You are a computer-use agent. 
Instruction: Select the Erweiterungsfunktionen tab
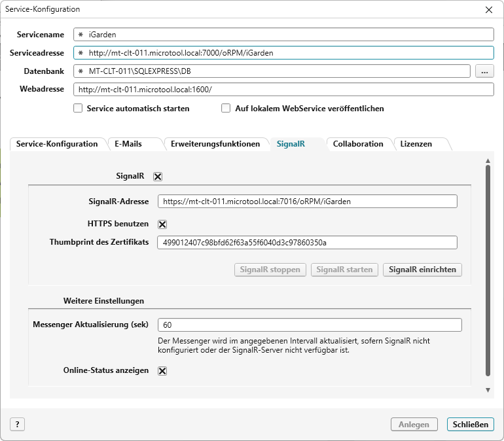click(215, 144)
